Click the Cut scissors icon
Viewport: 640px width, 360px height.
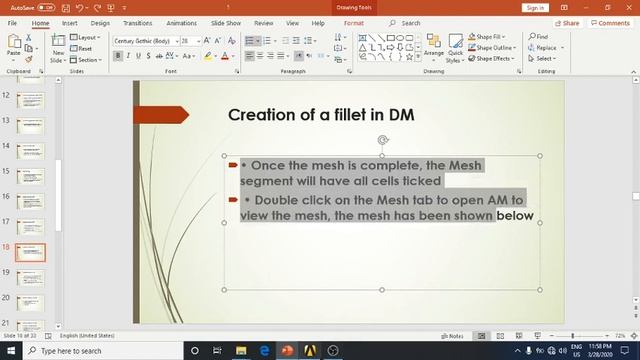tap(29, 38)
